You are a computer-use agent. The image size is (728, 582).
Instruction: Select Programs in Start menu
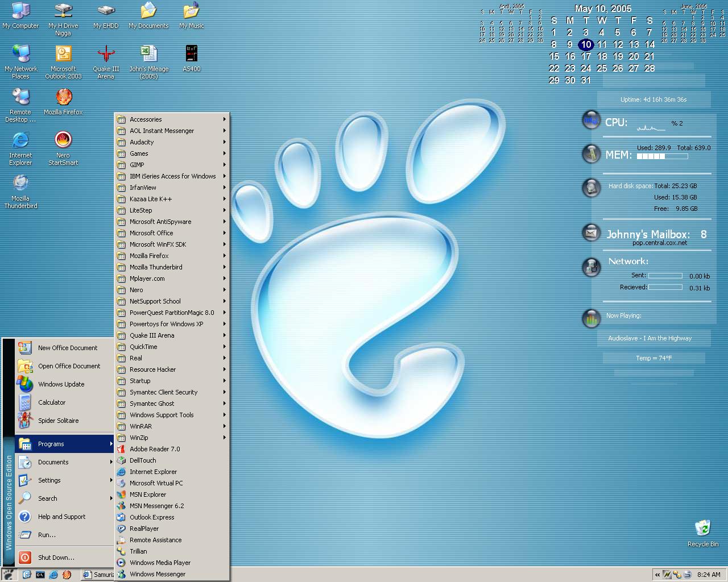tap(65, 444)
